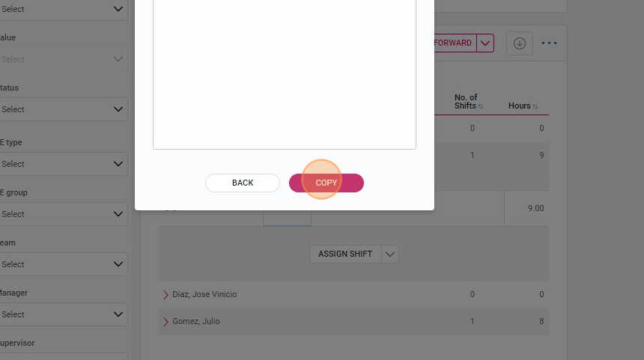Open the Team select dropdown
The width and height of the screenshot is (644, 360).
(x=62, y=264)
